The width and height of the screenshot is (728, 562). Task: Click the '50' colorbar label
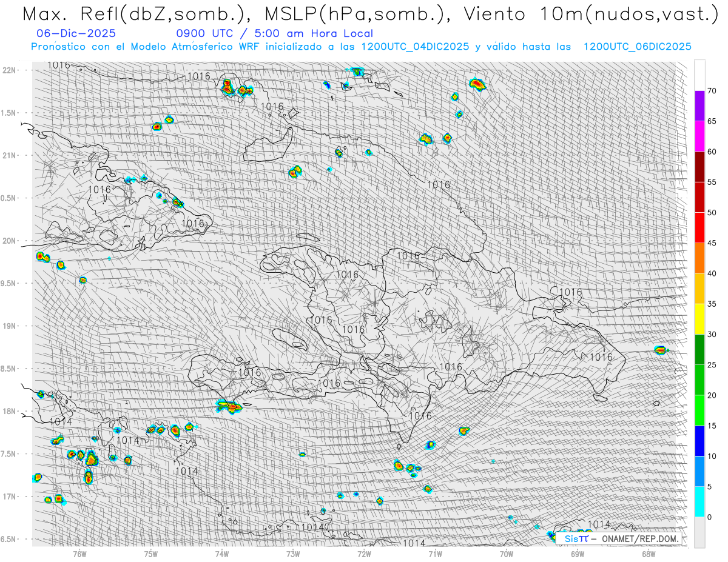click(x=712, y=213)
